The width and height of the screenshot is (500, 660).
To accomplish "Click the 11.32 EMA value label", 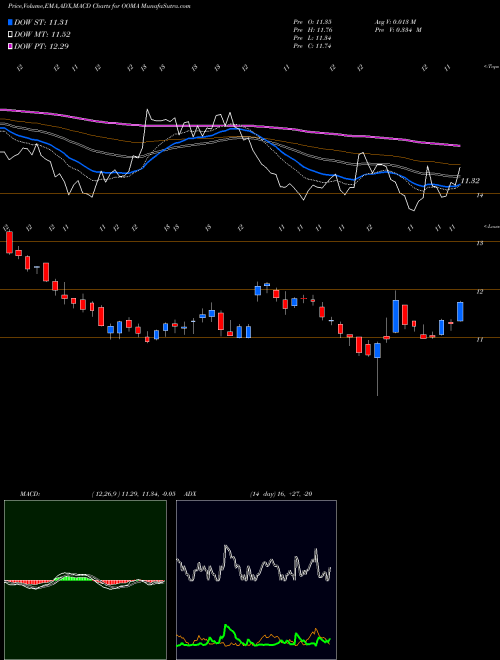I will tap(470, 181).
